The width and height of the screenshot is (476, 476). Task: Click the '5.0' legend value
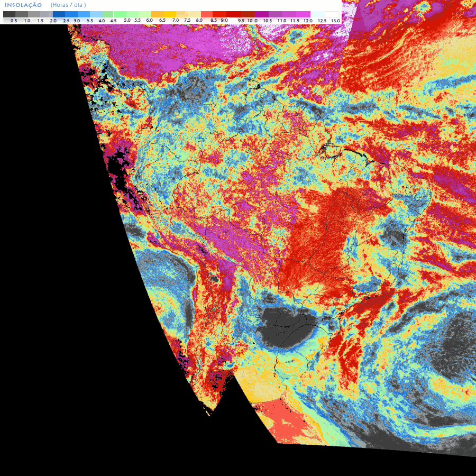[x=127, y=20]
